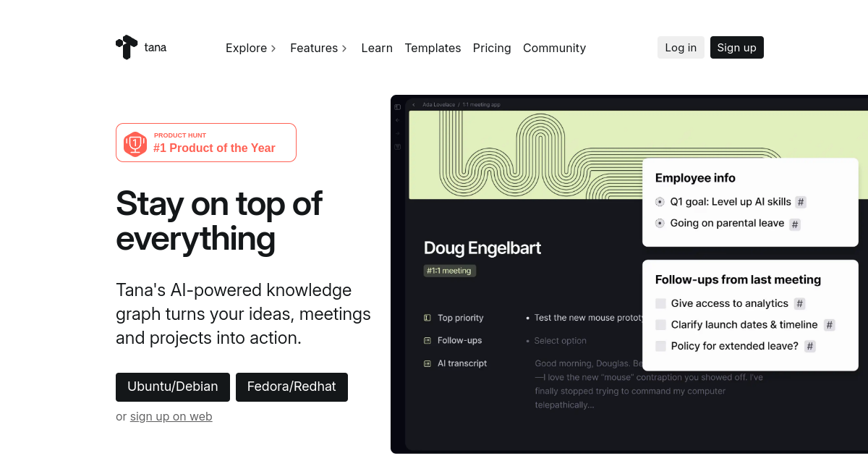Click the #1:1 meeting tag
The height and width of the screenshot is (456, 868).
click(x=449, y=271)
